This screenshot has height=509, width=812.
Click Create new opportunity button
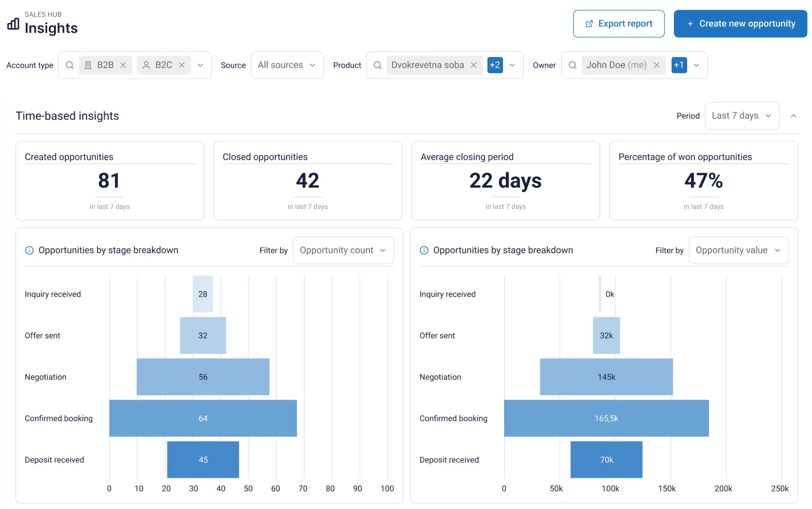pos(741,24)
